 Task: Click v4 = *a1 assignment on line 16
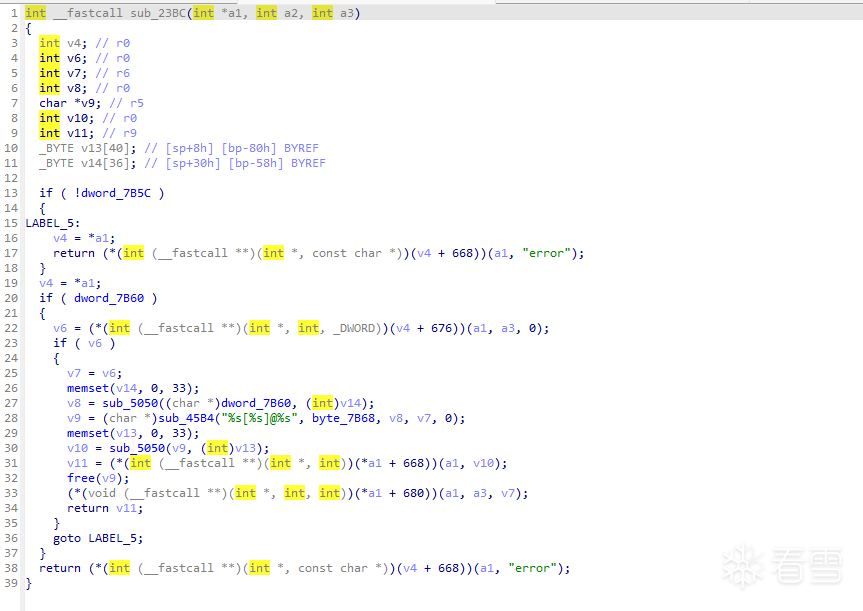tap(84, 238)
